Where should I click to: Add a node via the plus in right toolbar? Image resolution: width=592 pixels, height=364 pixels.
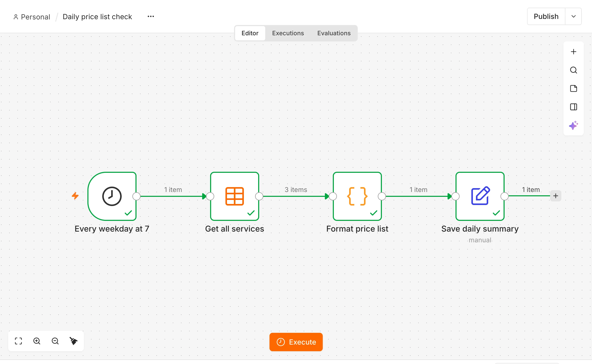[573, 52]
